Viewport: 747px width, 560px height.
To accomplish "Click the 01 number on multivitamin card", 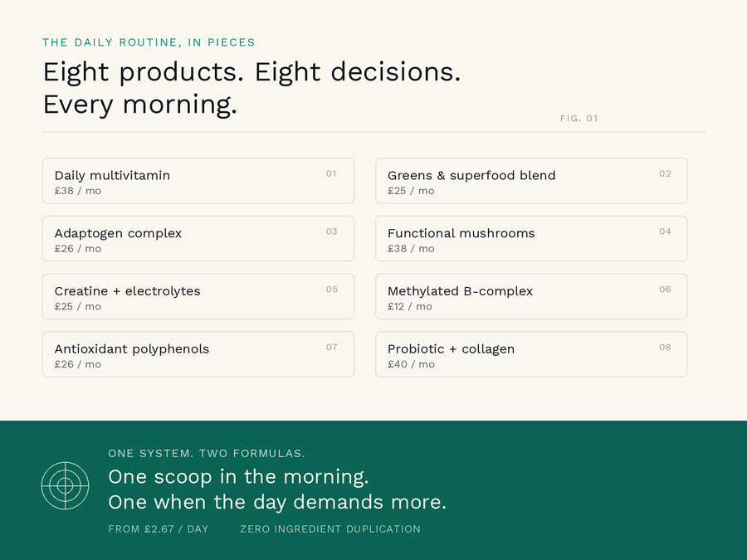I will coord(331,174).
